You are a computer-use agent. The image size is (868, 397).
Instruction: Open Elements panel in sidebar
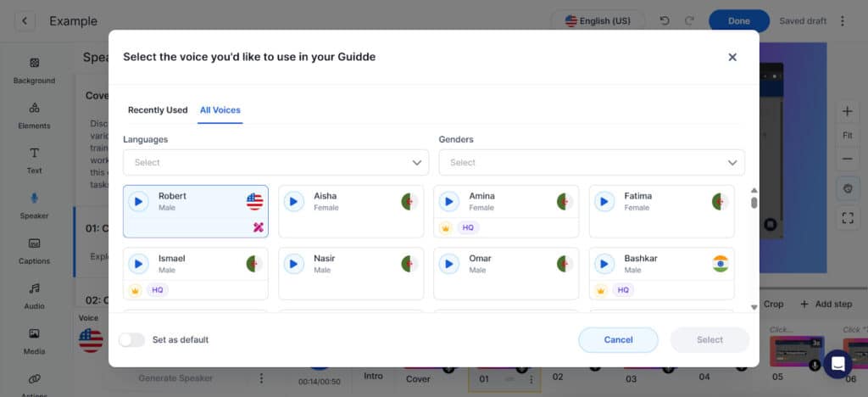click(34, 116)
